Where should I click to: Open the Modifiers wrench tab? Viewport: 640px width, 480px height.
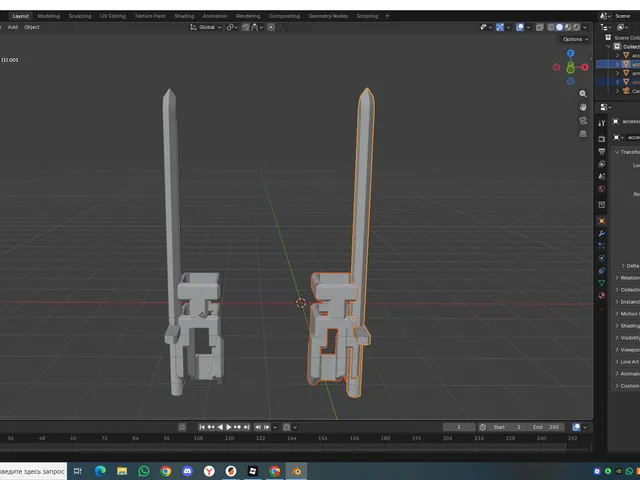tap(602, 233)
